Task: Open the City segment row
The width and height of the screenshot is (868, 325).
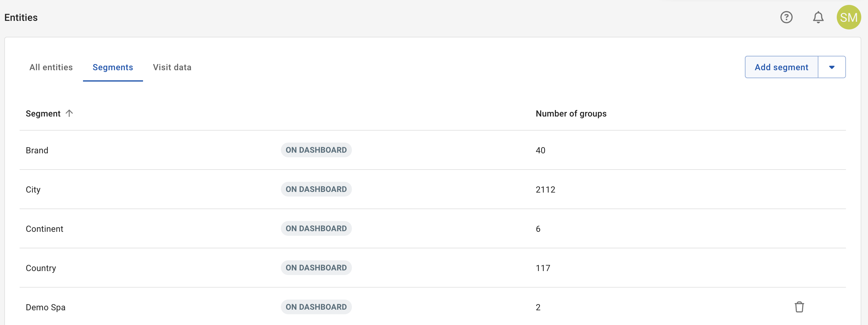Action: tap(432, 189)
